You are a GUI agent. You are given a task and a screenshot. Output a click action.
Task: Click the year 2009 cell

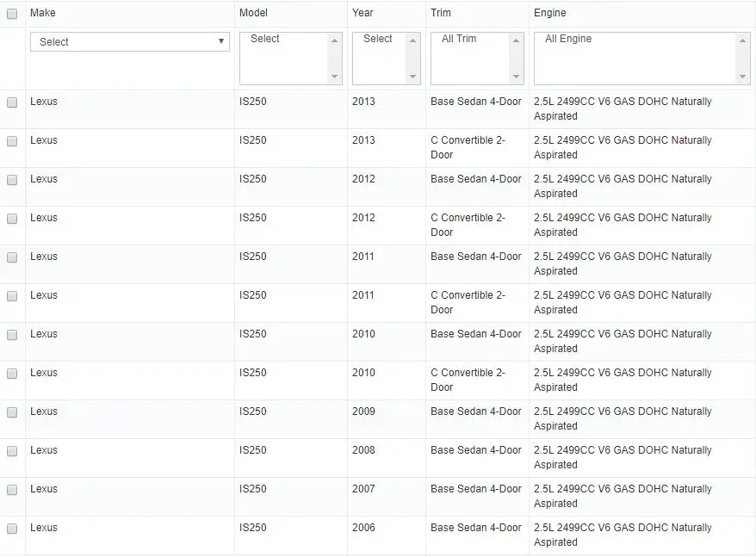click(x=363, y=412)
